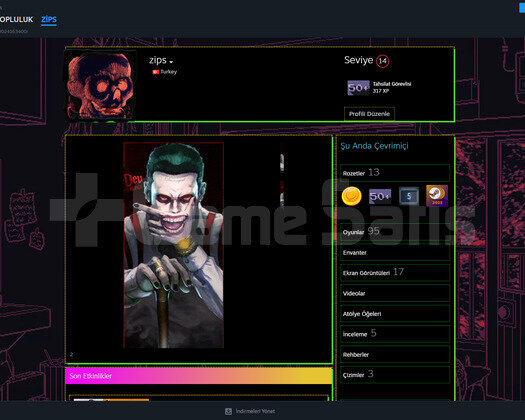Click the Tahsilat Görevlisi badge title

(392, 84)
